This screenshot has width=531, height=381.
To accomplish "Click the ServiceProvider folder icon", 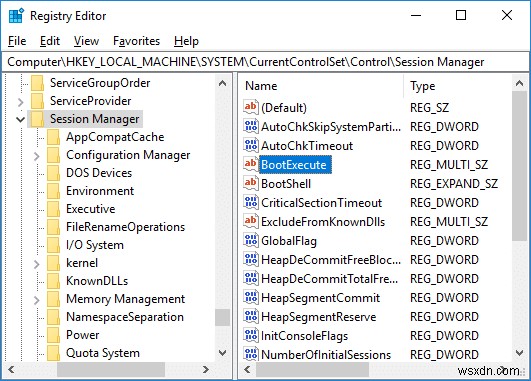I will pyautogui.click(x=37, y=101).
